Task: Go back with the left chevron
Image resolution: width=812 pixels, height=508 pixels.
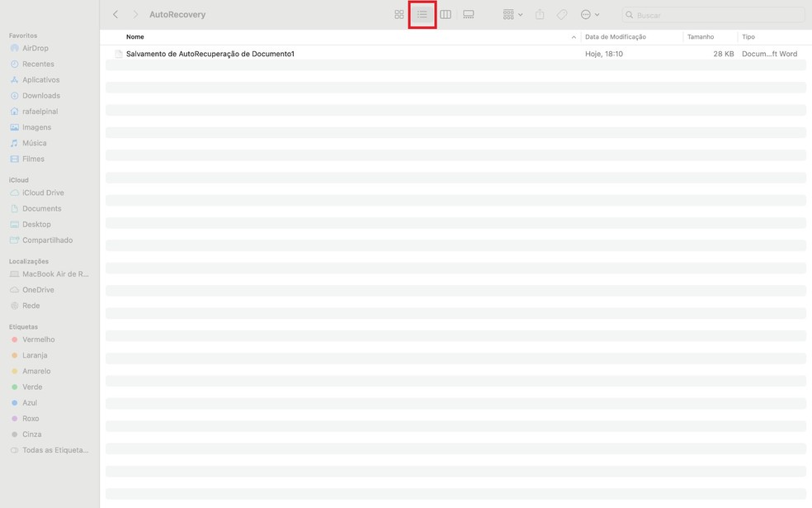Action: click(x=116, y=15)
